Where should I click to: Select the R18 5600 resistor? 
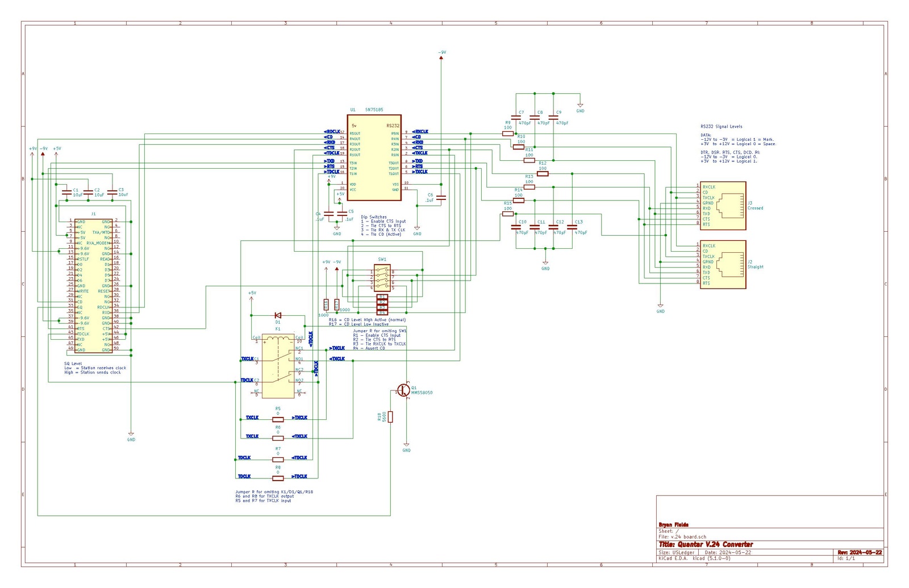tap(390, 416)
